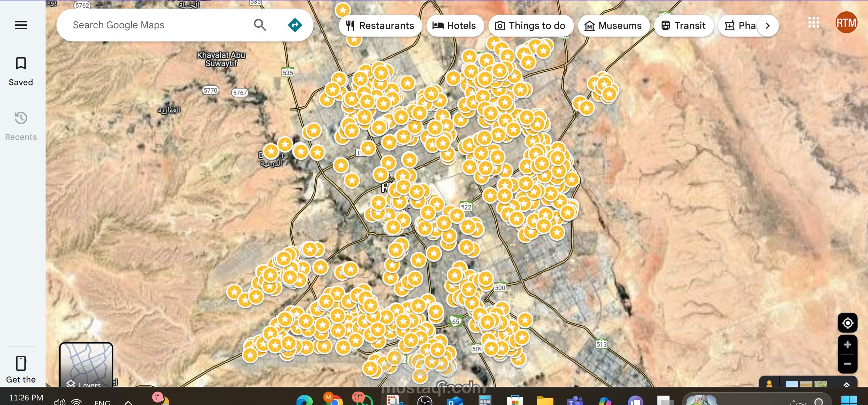This screenshot has width=868, height=405.
Task: Open directions with the blue diamond icon
Action: 295,25
